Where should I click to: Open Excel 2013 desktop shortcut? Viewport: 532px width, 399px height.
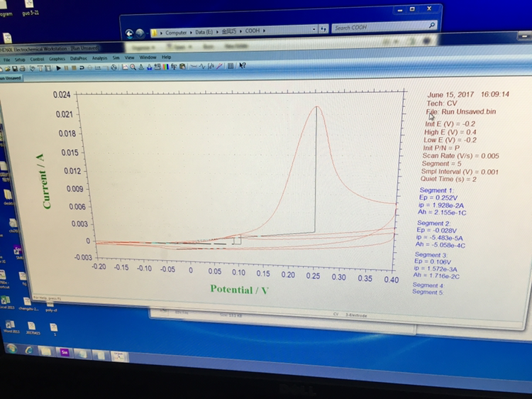click(7, 302)
